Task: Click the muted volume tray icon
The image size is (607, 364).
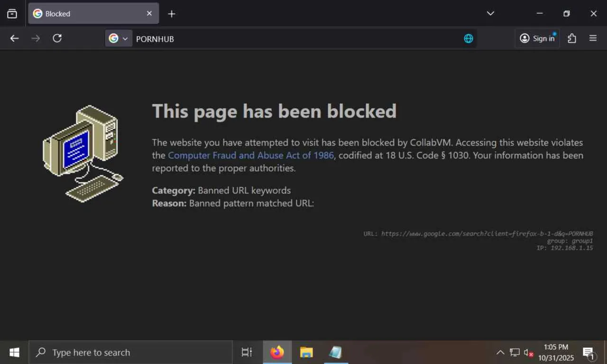Action: click(529, 353)
